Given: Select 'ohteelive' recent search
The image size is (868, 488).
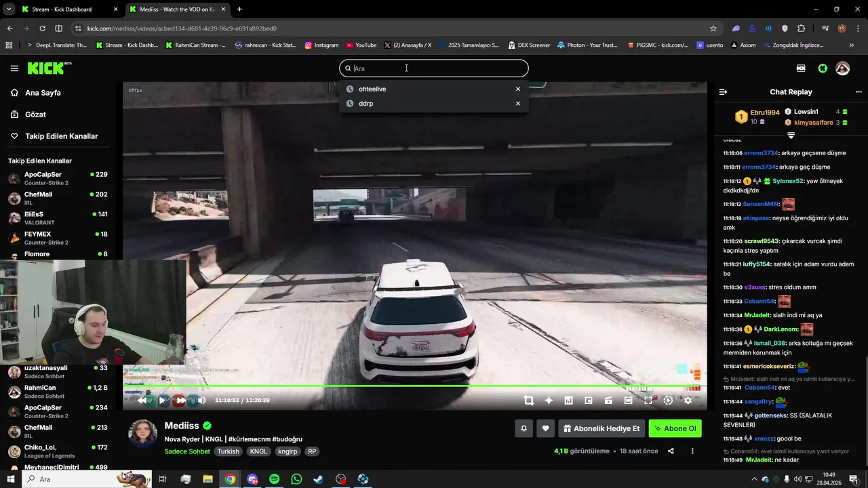Looking at the screenshot, I should [x=434, y=89].
